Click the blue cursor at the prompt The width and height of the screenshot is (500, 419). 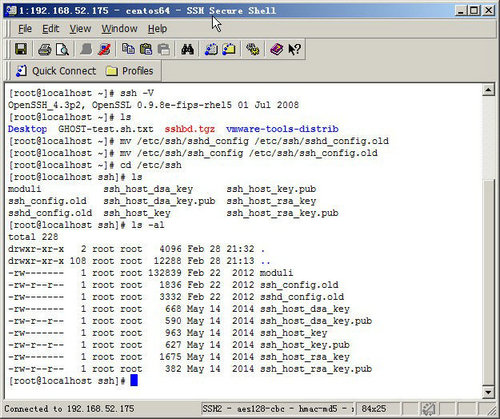pos(134,380)
